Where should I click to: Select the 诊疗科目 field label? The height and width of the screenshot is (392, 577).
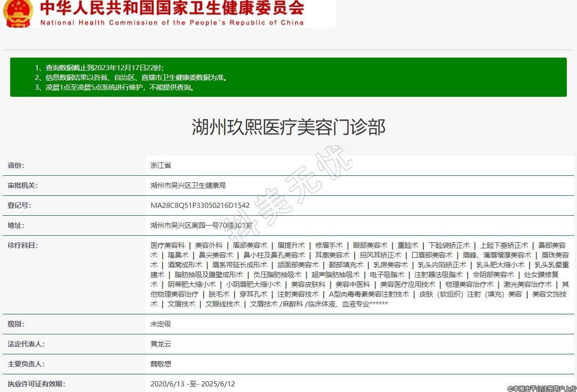click(x=22, y=246)
